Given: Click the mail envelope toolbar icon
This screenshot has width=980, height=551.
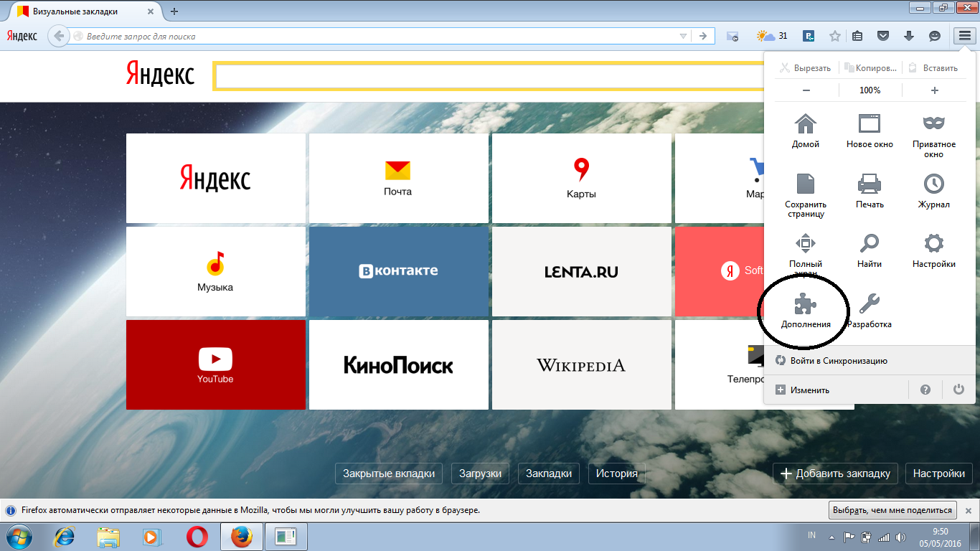Looking at the screenshot, I should (x=732, y=36).
